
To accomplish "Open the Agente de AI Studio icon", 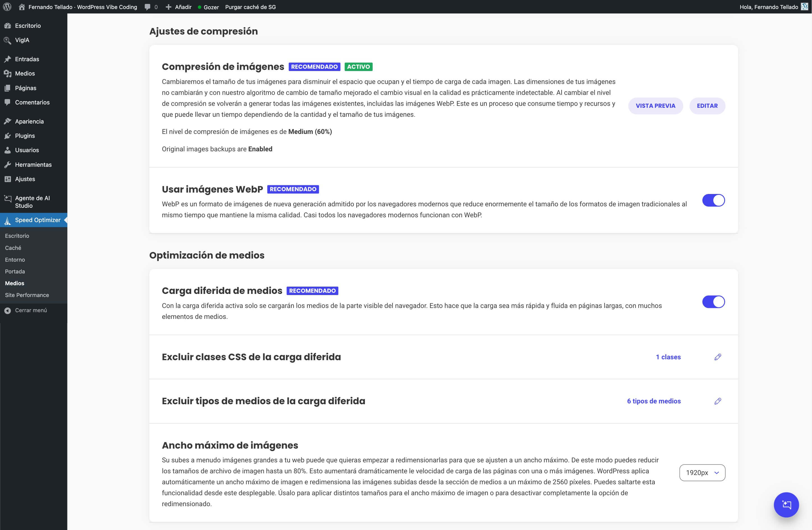I will click(8, 198).
